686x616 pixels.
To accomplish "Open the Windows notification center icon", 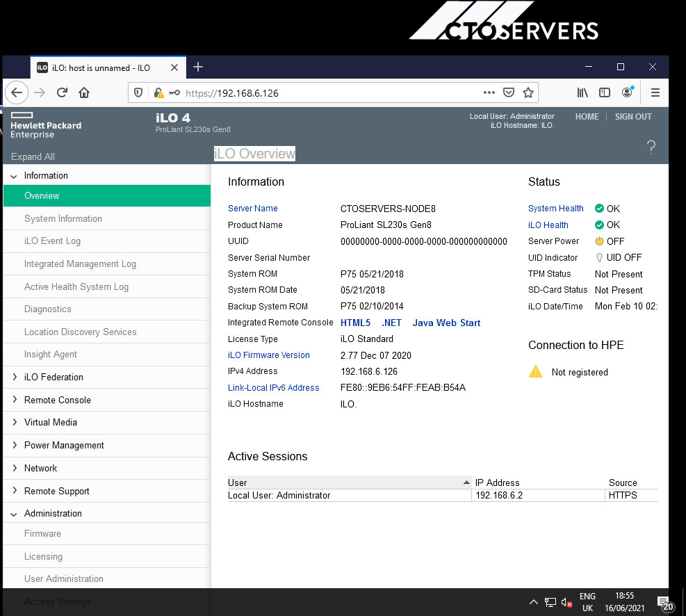I will coord(665,603).
